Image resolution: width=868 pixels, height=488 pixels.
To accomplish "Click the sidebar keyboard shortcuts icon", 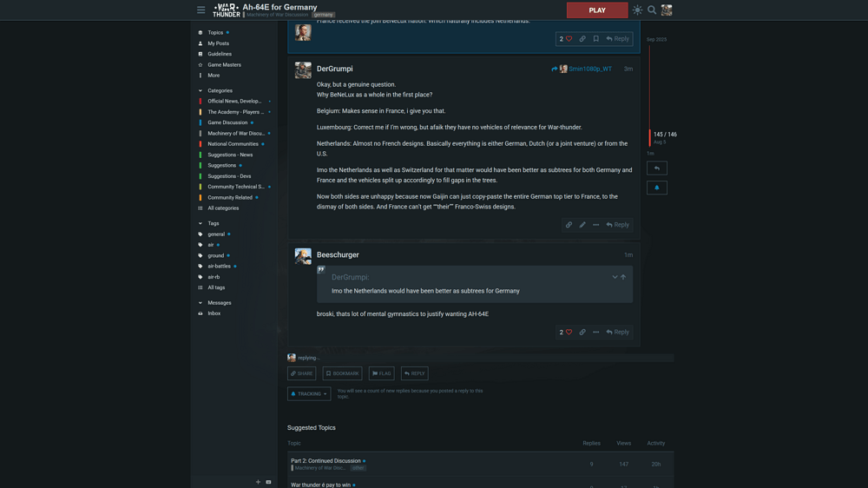I will tap(268, 482).
